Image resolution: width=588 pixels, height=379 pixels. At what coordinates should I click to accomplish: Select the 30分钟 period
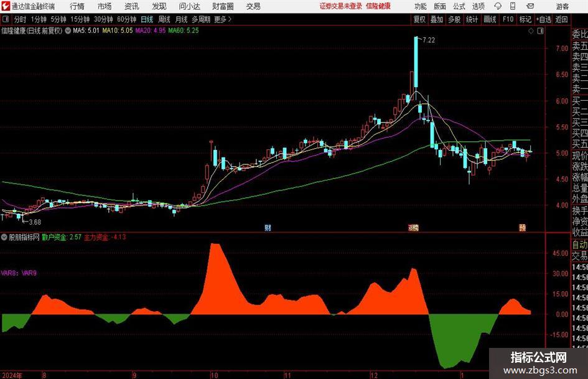[x=103, y=19]
